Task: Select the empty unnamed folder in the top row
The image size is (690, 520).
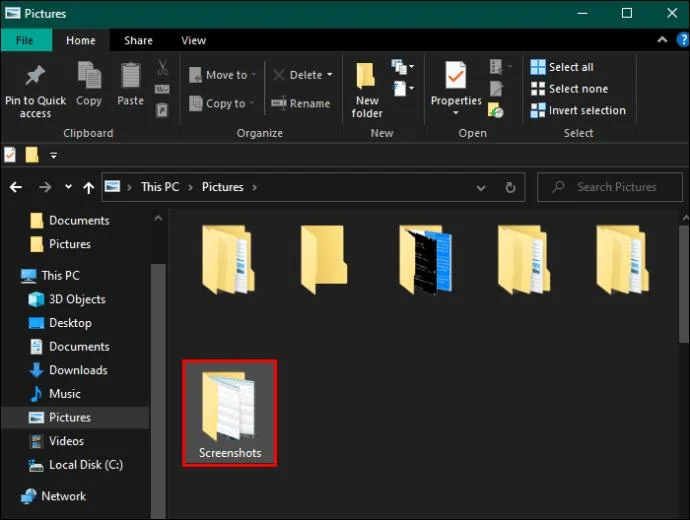Action: [x=324, y=260]
